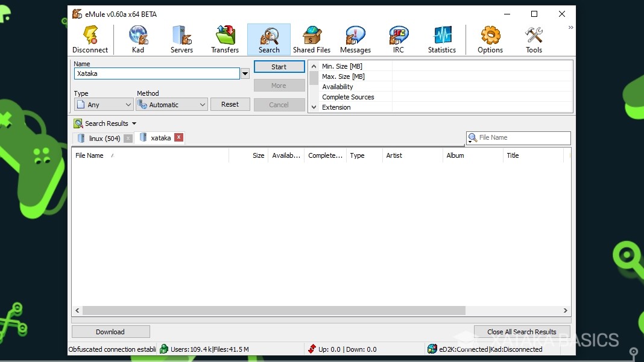Click the magnifier in the File Name filter
This screenshot has height=362, width=644.
click(x=472, y=138)
